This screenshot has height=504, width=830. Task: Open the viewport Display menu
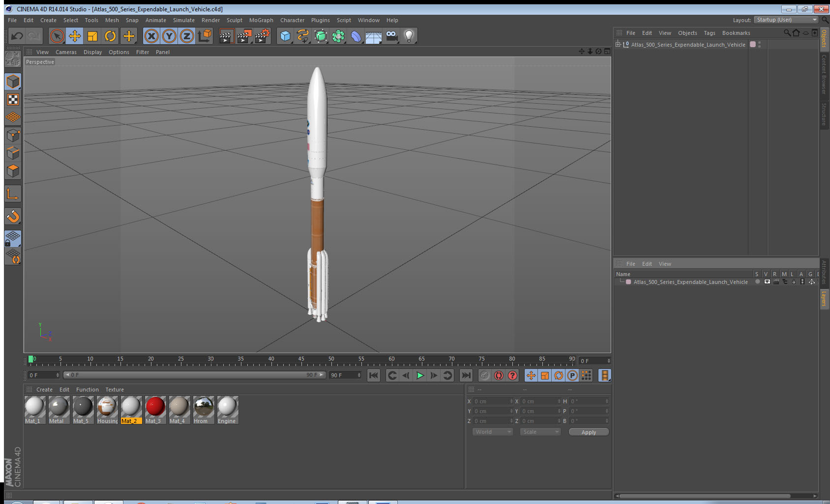[92, 52]
